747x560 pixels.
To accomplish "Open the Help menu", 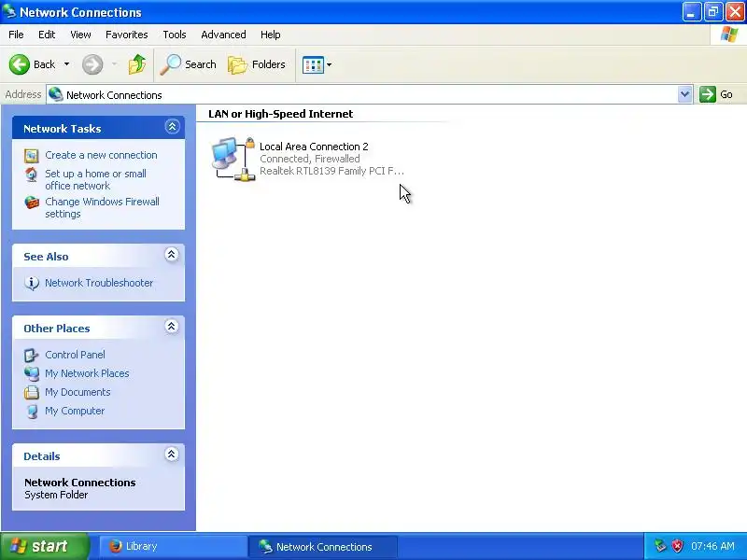I will 270,35.
